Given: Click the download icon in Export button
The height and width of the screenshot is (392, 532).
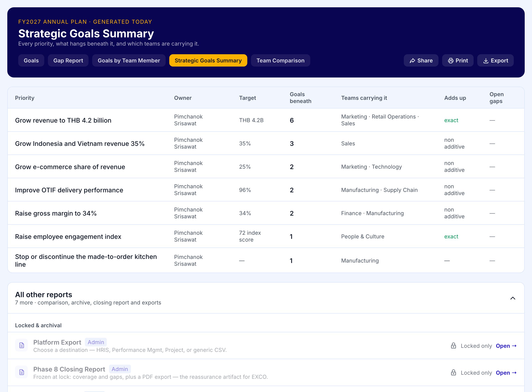Looking at the screenshot, I should (486, 61).
